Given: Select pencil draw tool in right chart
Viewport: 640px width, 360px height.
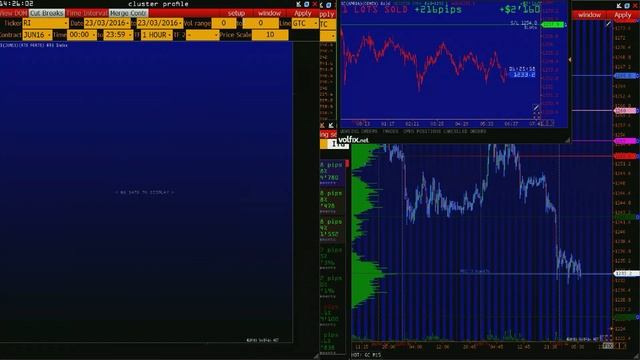Looking at the screenshot, I should coord(608,24).
